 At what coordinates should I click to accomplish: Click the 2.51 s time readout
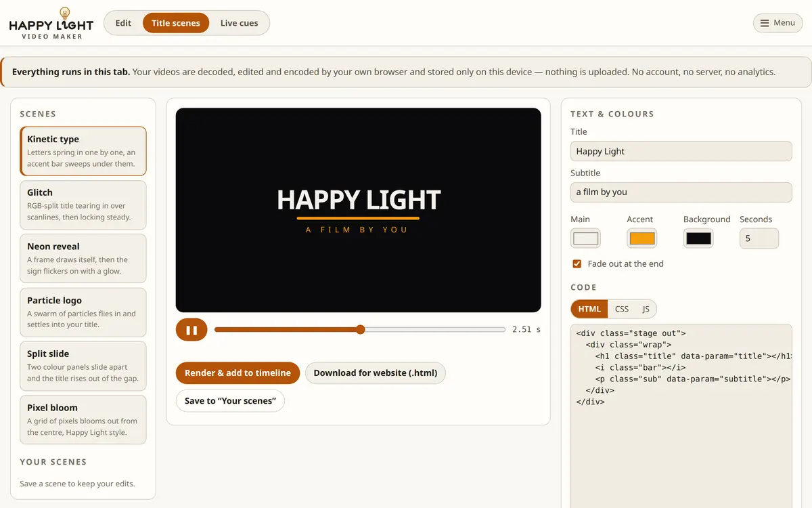click(526, 329)
